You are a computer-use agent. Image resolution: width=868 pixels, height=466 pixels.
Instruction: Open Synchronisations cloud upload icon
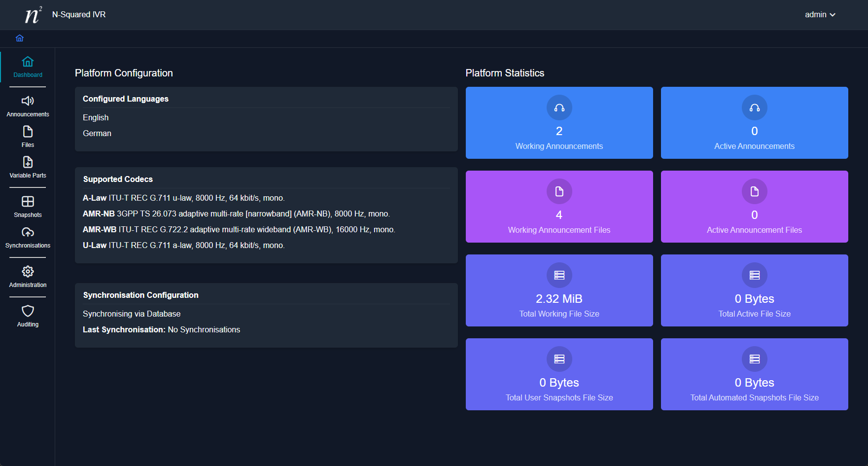pyautogui.click(x=28, y=232)
